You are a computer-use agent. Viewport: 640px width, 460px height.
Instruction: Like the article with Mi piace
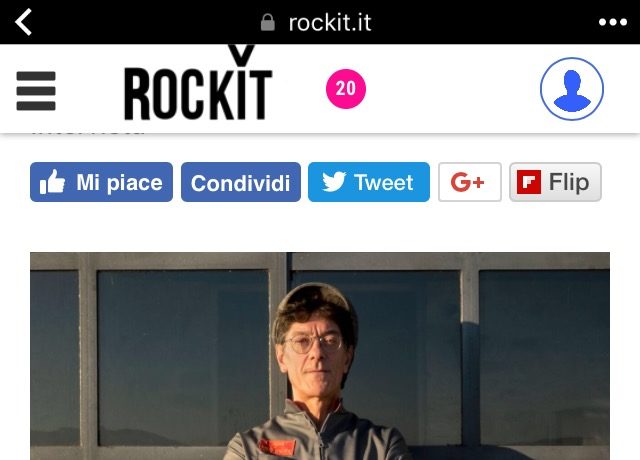(x=102, y=182)
